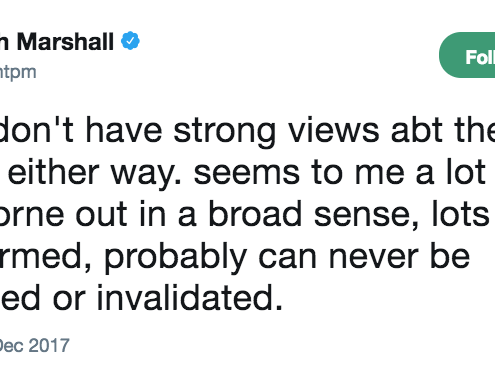Click the tweet line starting "don't have strong"
The image size is (495, 366).
click(247, 131)
